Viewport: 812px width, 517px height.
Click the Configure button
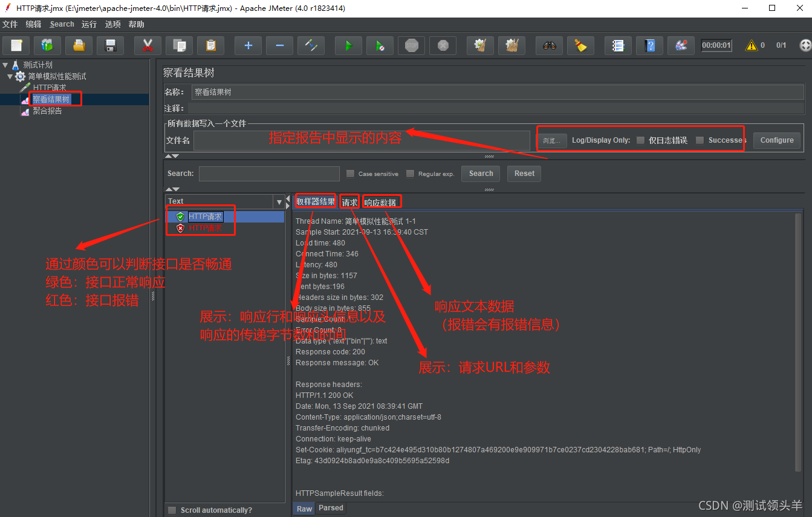coord(777,140)
